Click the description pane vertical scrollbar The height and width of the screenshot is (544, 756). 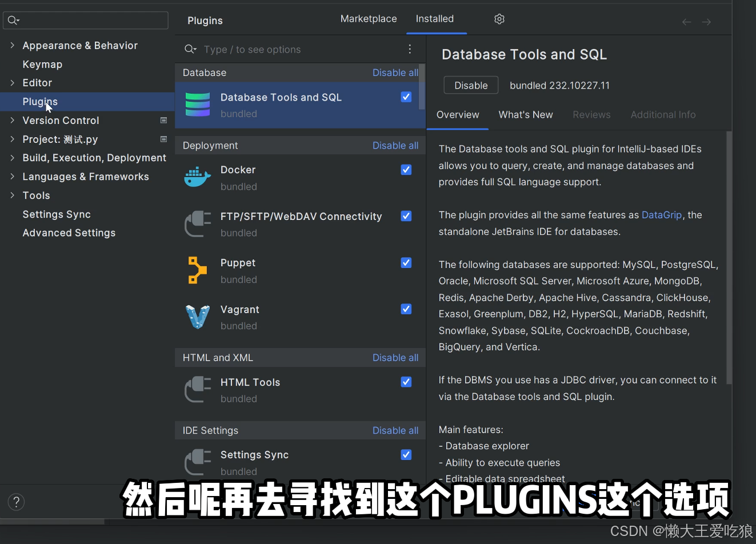click(x=729, y=257)
